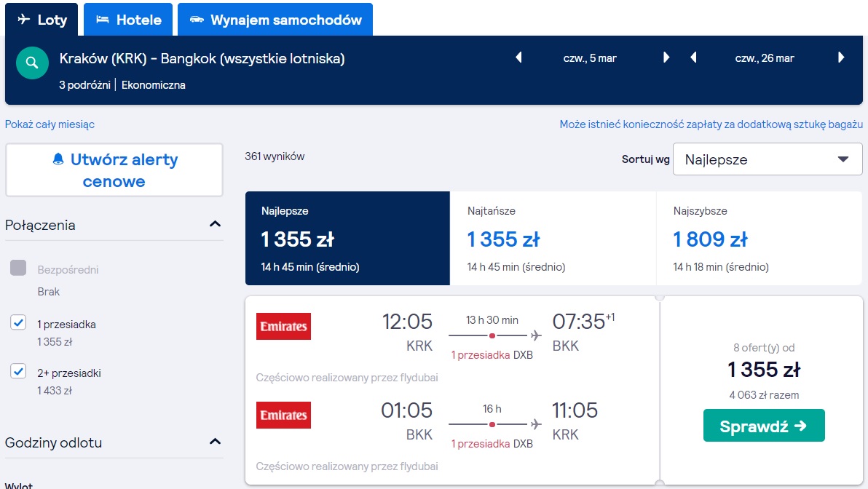Click 1 przesiadka DXB on outbound flight
868x489 pixels.
coord(492,355)
